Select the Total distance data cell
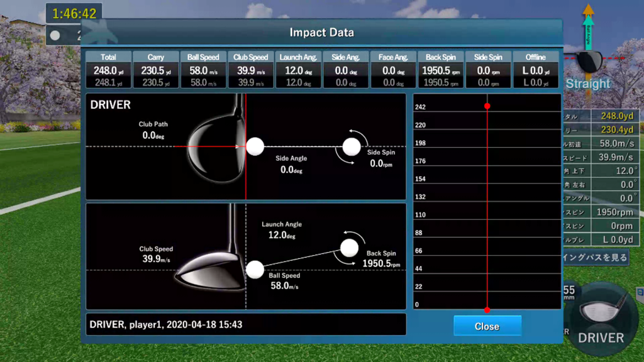Viewport: 644px width, 362px height. (108, 70)
